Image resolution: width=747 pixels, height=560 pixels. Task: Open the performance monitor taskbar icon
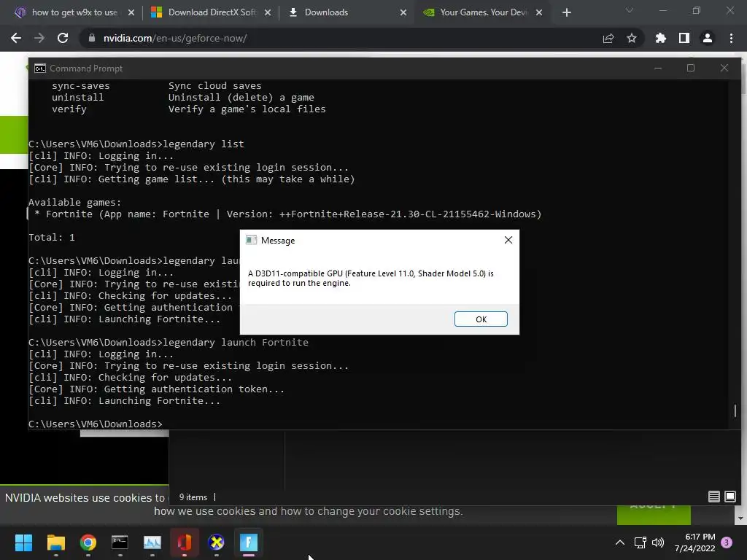click(x=152, y=542)
